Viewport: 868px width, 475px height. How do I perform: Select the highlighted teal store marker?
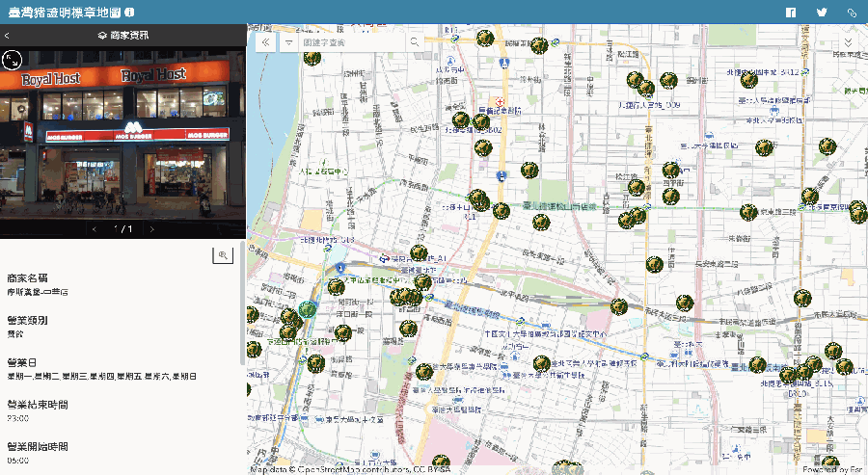(308, 309)
